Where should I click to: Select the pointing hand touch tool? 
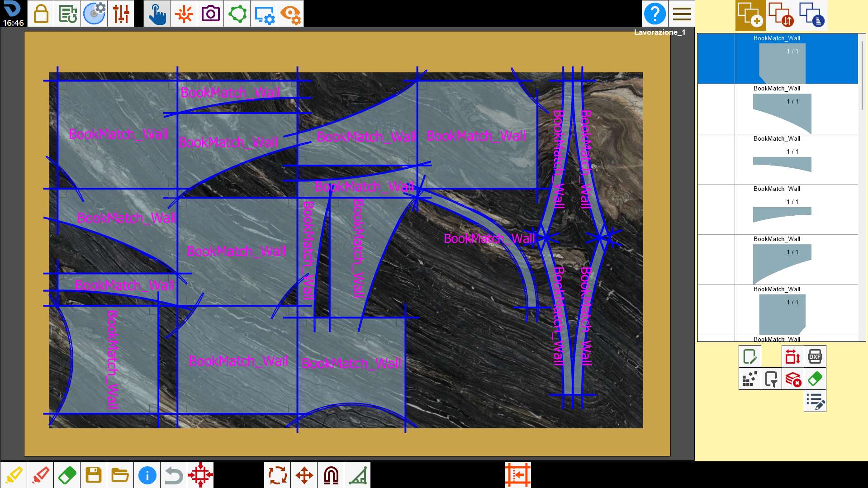157,14
